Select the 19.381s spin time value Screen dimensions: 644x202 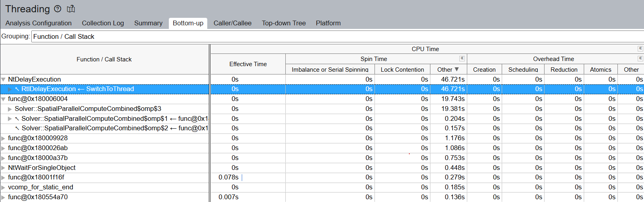[x=453, y=109]
